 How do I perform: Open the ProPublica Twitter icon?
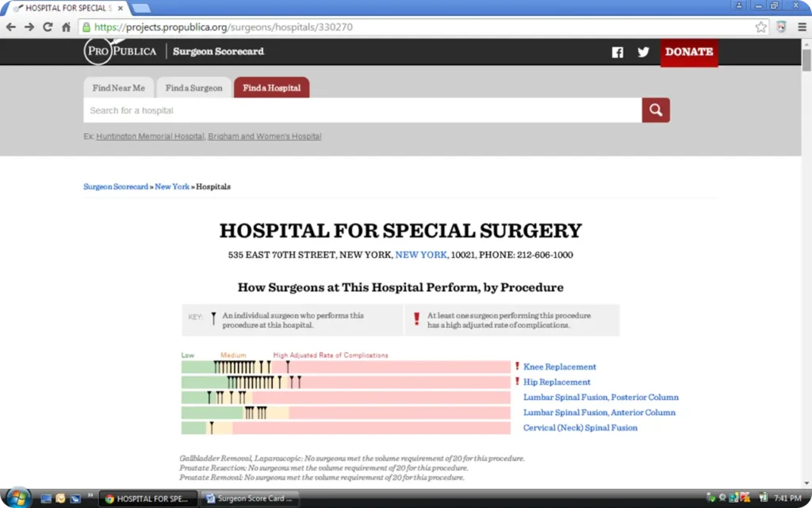click(x=643, y=52)
